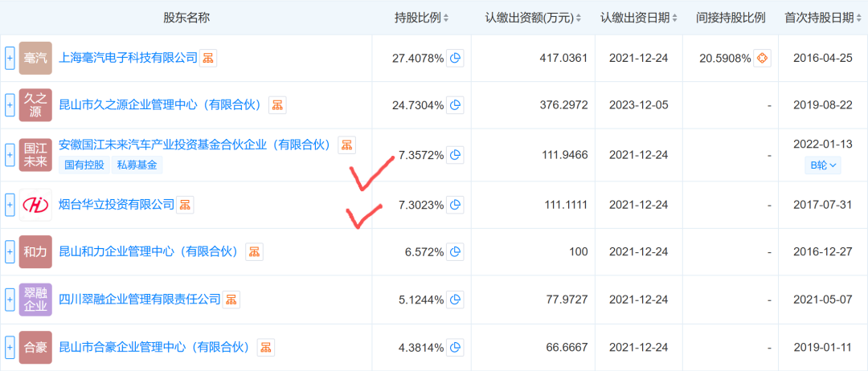Select the 2016-12-27 first holding date

pos(823,252)
